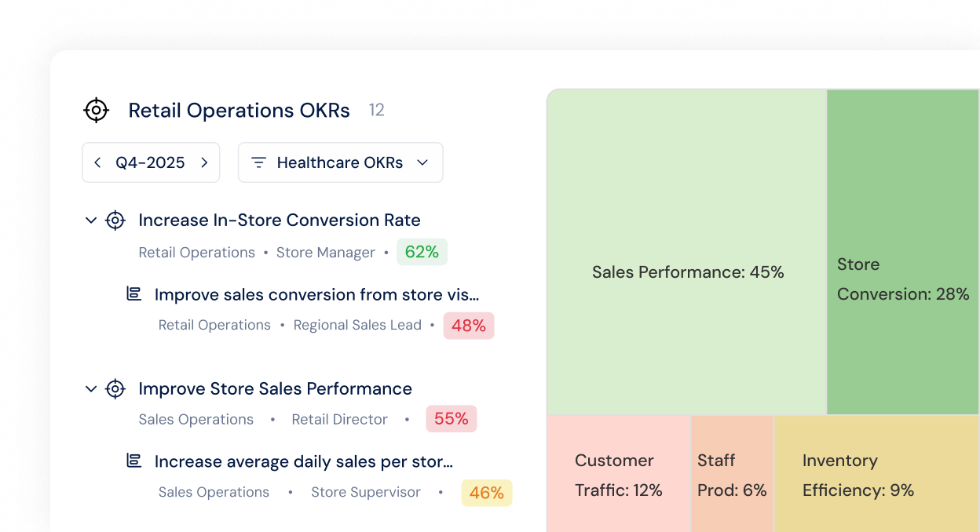Click key result icon for Increase average daily sales
Image resolution: width=980 pixels, height=532 pixels.
click(x=134, y=461)
